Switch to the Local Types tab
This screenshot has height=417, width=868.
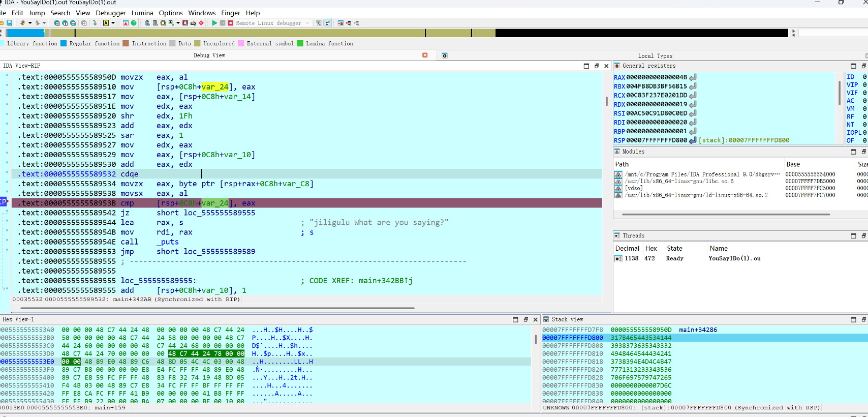tap(655, 56)
